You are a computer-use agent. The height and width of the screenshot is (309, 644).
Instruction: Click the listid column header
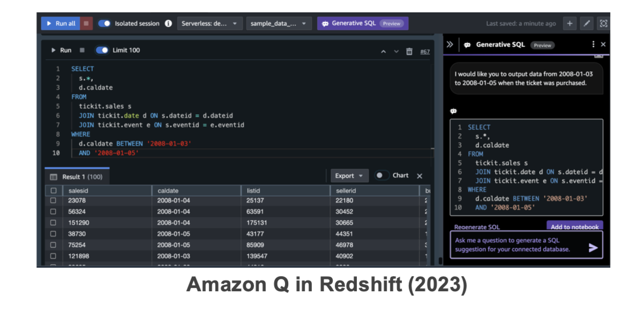(286, 191)
